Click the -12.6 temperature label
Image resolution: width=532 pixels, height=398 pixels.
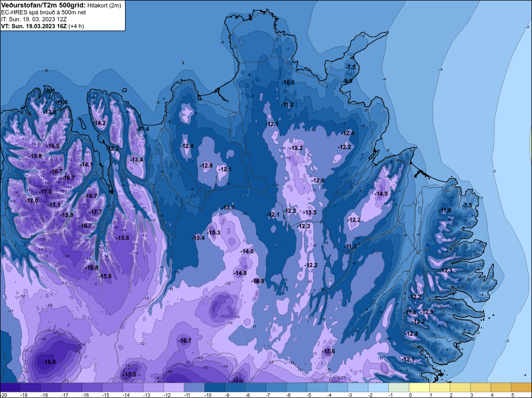[x=318, y=180]
